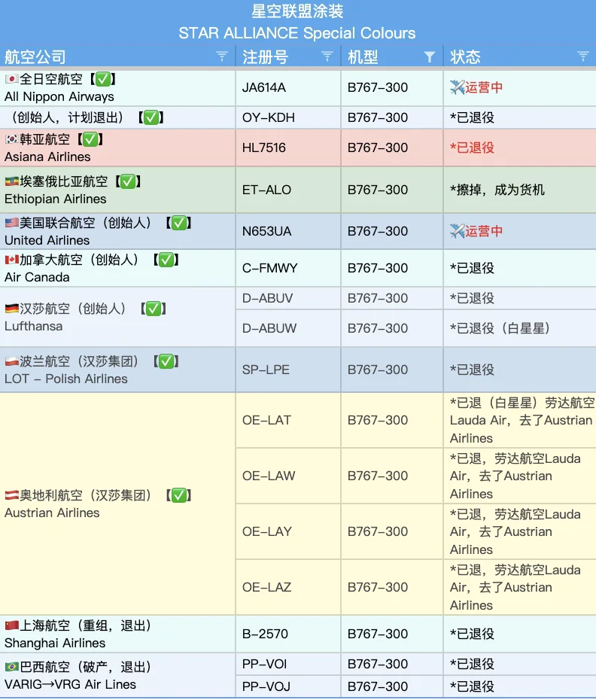Select registration cell OE-LAZ
Screen dimensions: 596x700
click(288, 587)
